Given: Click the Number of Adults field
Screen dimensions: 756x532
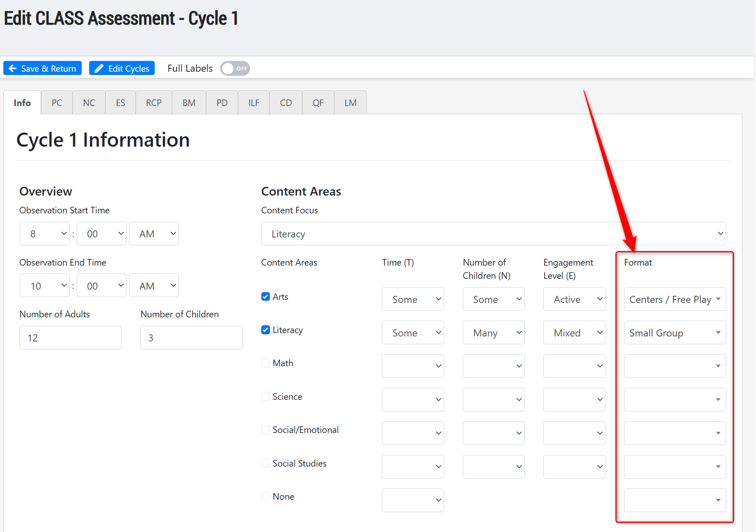Looking at the screenshot, I should (x=70, y=337).
